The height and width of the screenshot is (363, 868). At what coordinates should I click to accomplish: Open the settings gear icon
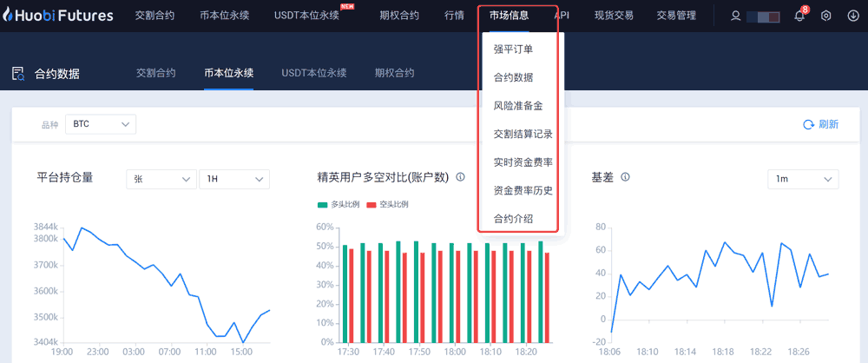point(825,16)
